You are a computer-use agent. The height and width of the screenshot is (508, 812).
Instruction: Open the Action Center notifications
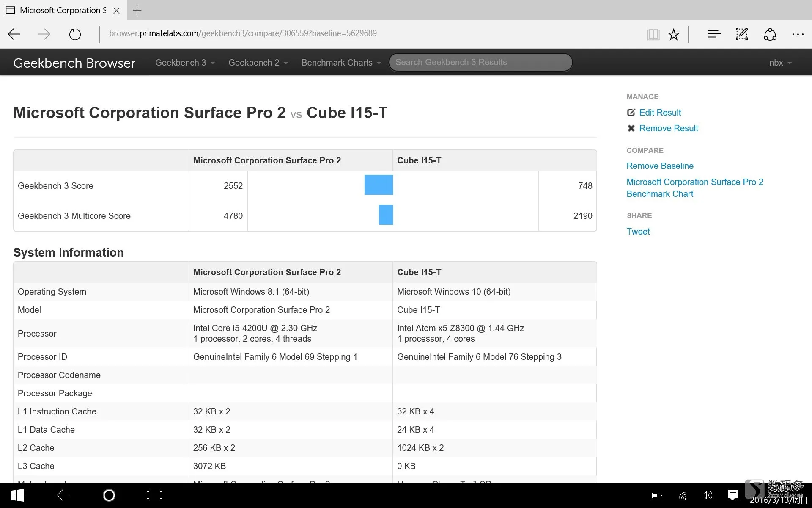point(733,495)
